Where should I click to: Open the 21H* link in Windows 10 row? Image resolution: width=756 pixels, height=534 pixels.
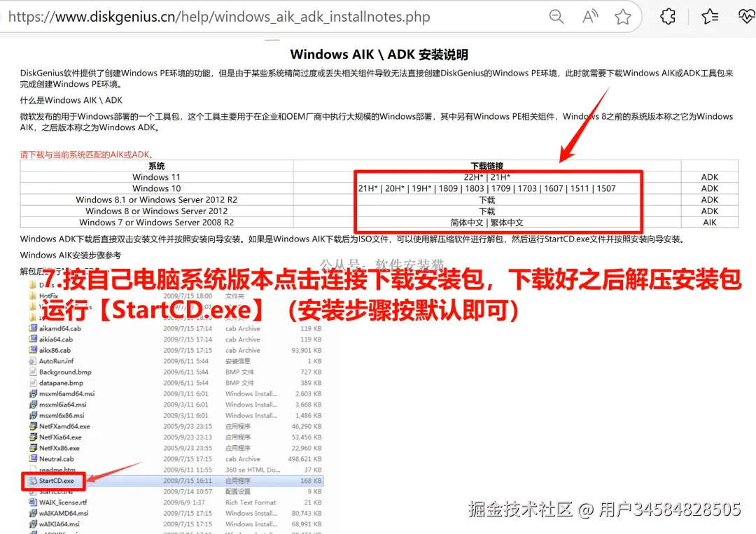click(x=368, y=188)
